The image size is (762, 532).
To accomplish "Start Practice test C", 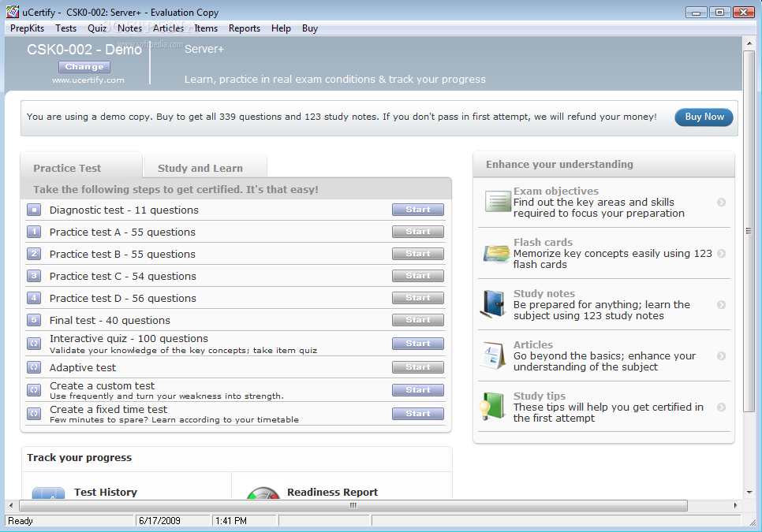I will (418, 276).
